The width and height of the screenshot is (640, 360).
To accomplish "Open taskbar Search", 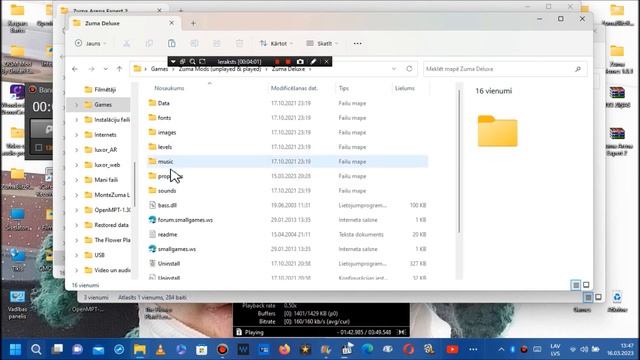I will [x=36, y=349].
